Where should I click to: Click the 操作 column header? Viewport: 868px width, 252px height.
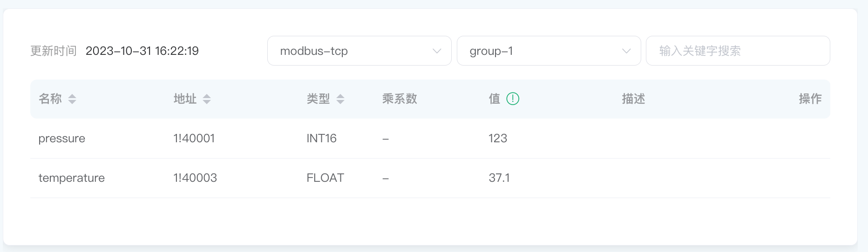click(810, 99)
